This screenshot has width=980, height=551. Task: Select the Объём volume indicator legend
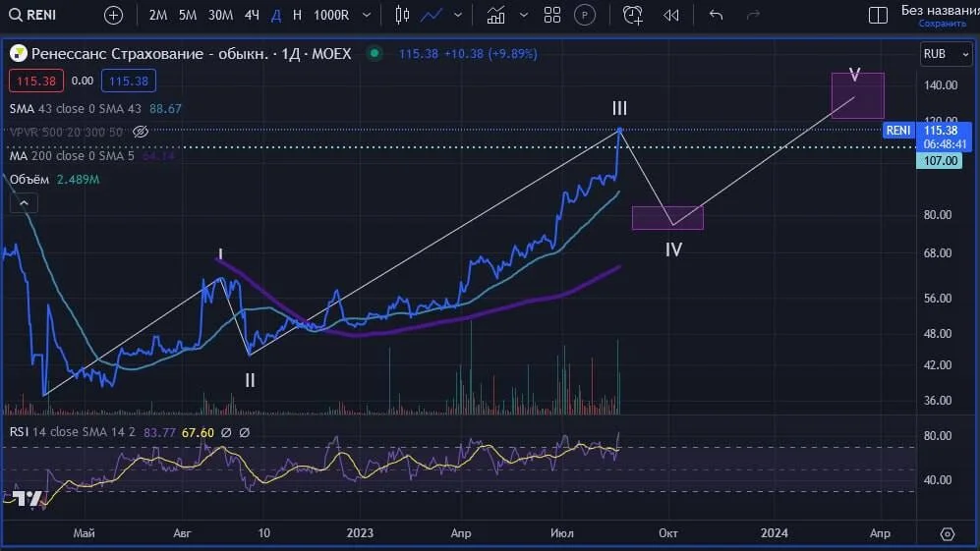click(54, 180)
